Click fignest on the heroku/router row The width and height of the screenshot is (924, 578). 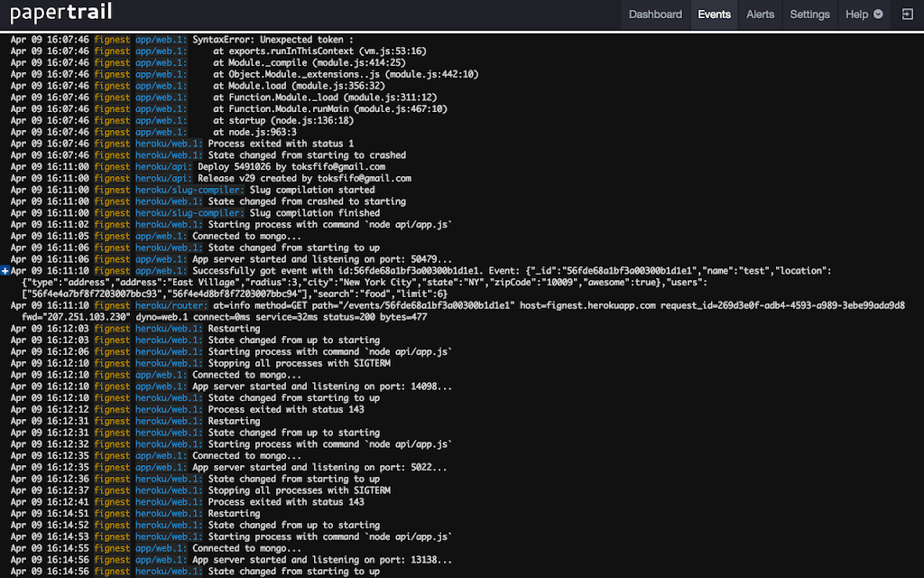(112, 305)
